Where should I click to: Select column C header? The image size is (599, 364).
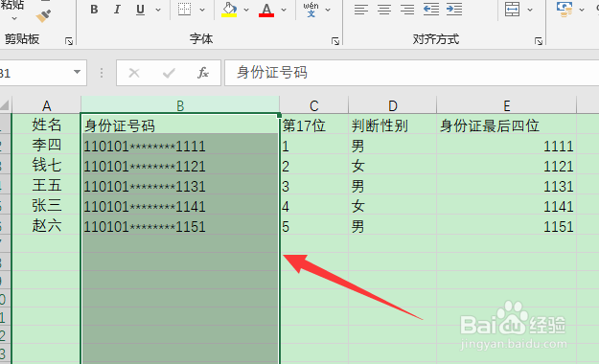click(x=314, y=105)
